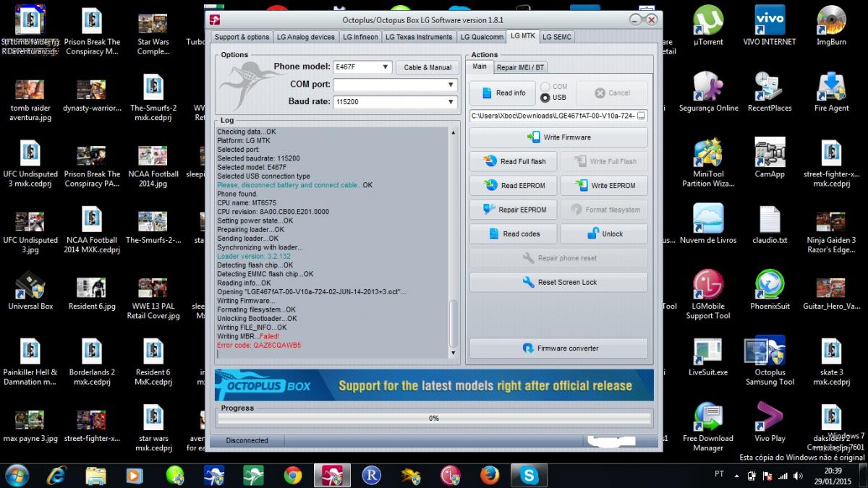
Task: Open Nuvem de Livros desktop icon
Action: coord(708,224)
